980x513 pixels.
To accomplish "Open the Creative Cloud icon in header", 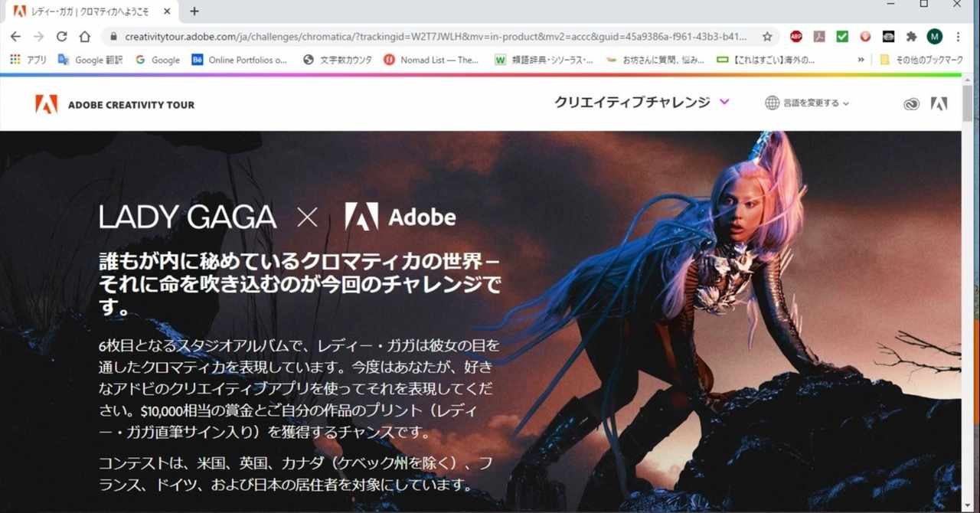I will tap(910, 104).
